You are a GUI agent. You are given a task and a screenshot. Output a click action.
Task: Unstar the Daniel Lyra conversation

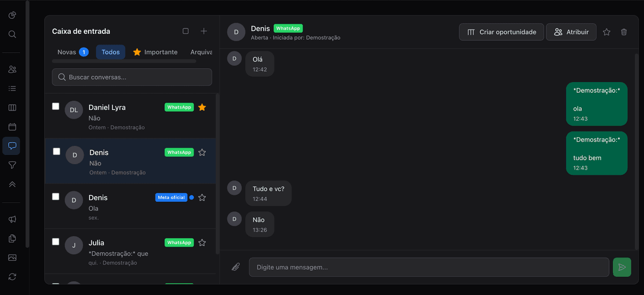tap(202, 107)
